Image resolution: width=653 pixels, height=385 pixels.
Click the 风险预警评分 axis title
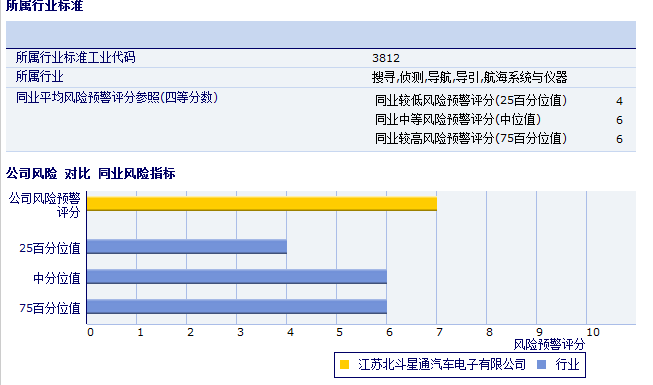coord(549,345)
